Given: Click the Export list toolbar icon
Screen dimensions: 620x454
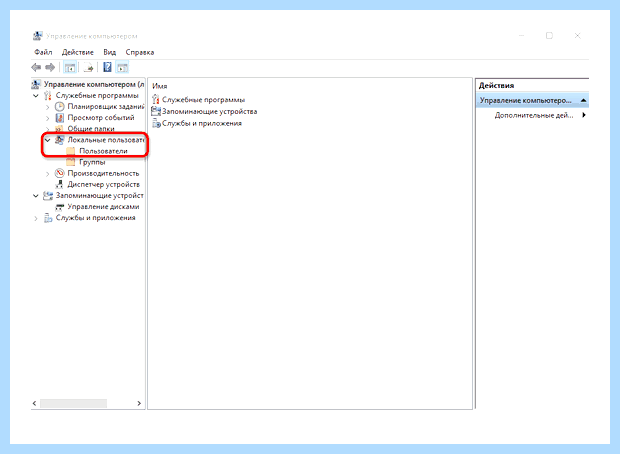Looking at the screenshot, I should point(89,68).
